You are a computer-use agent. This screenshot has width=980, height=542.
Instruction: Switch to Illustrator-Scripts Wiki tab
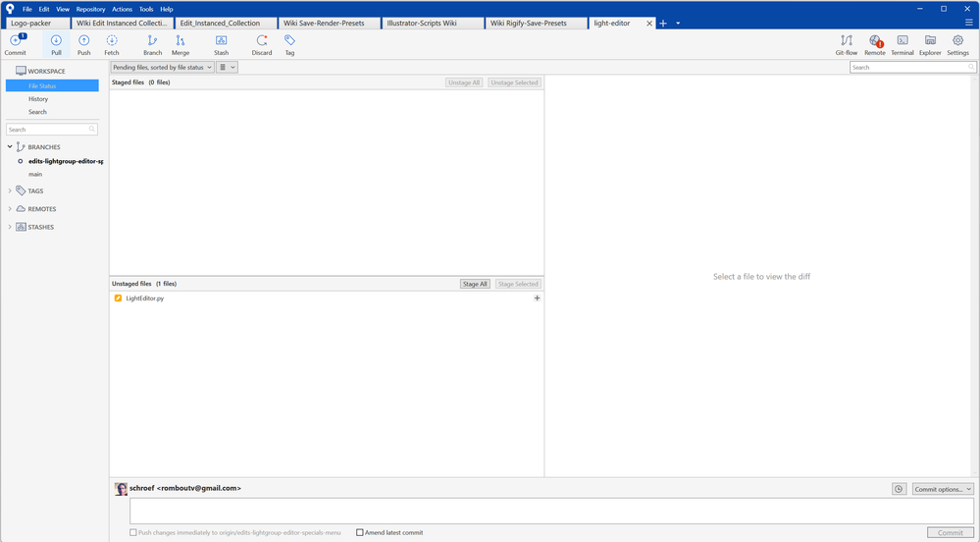433,24
